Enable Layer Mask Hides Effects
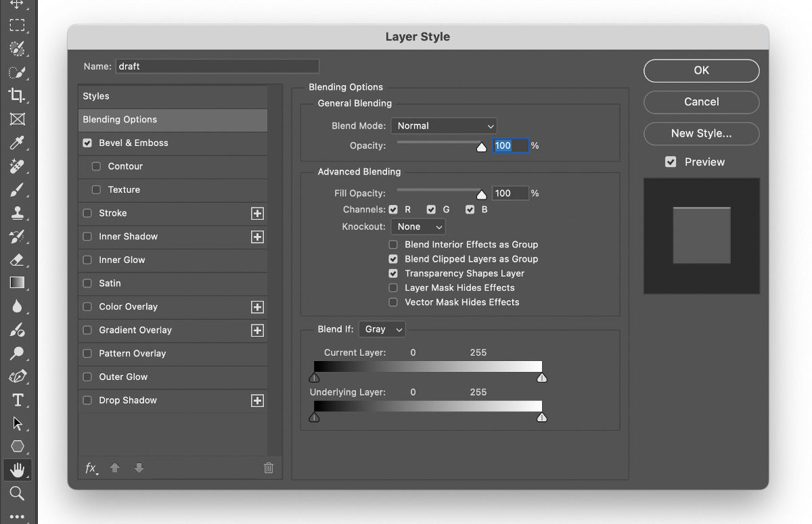Screen dimensions: 812x524 click(x=393, y=287)
